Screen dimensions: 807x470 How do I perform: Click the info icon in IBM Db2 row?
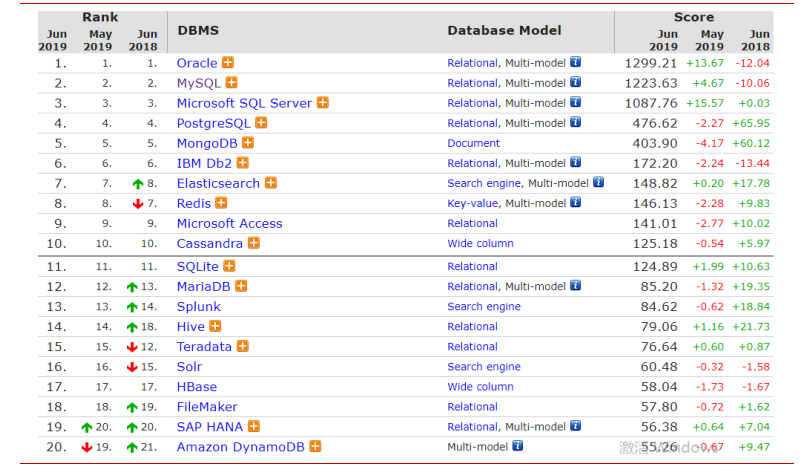(575, 162)
